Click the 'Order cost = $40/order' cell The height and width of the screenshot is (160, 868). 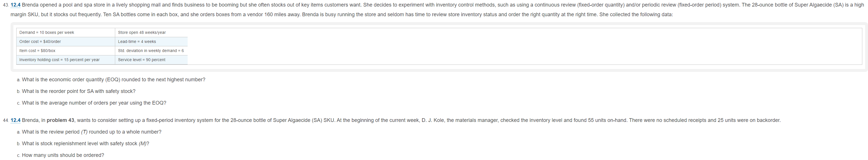tap(66, 42)
